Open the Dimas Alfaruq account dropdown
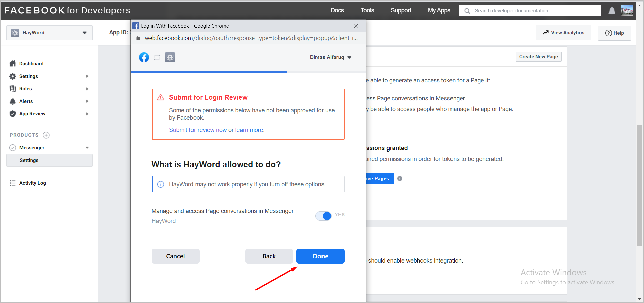Screen dimensions: 644x303 tap(331, 57)
